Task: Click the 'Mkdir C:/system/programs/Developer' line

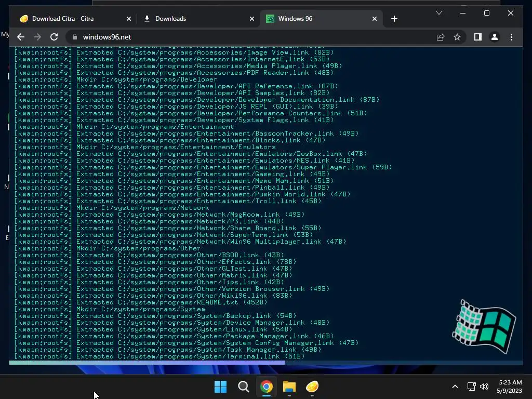Action: (x=116, y=79)
